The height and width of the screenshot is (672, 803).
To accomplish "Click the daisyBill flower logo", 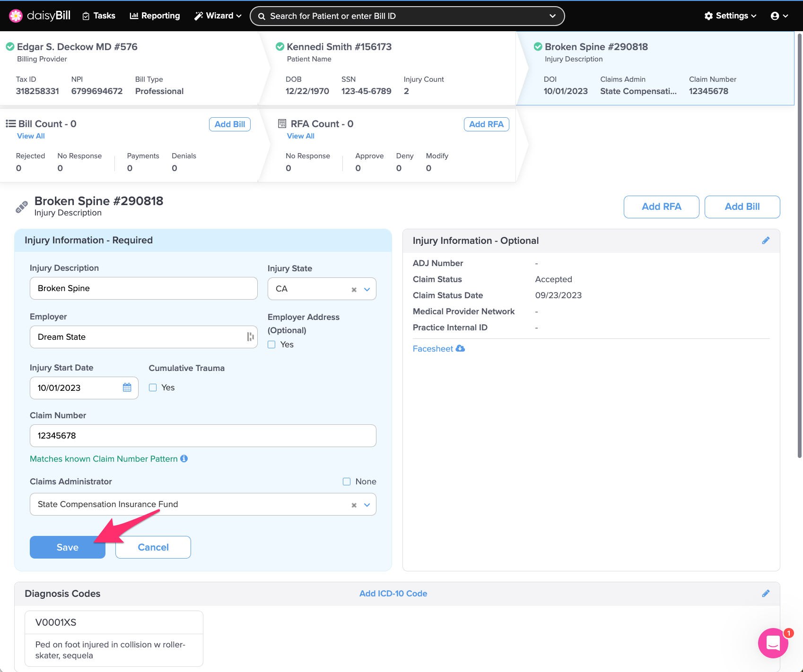I will [16, 16].
